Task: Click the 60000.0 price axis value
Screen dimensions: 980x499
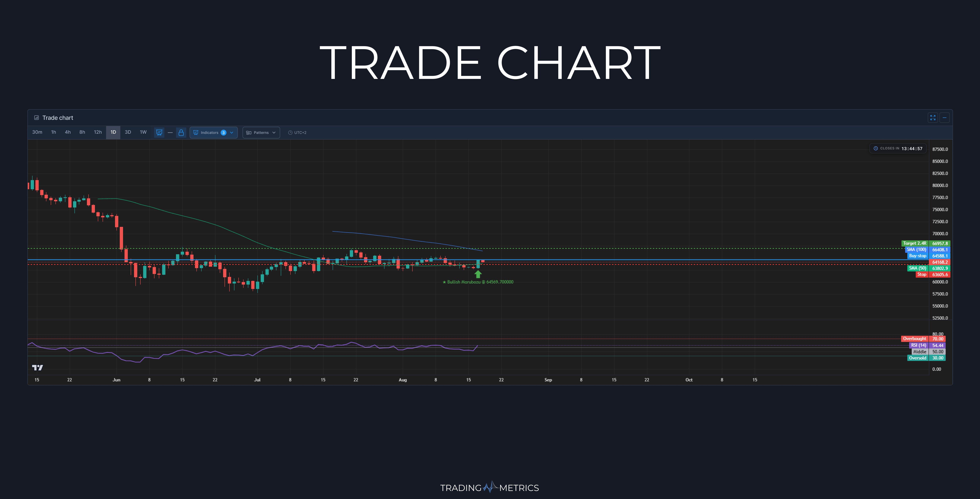Action: [940, 282]
